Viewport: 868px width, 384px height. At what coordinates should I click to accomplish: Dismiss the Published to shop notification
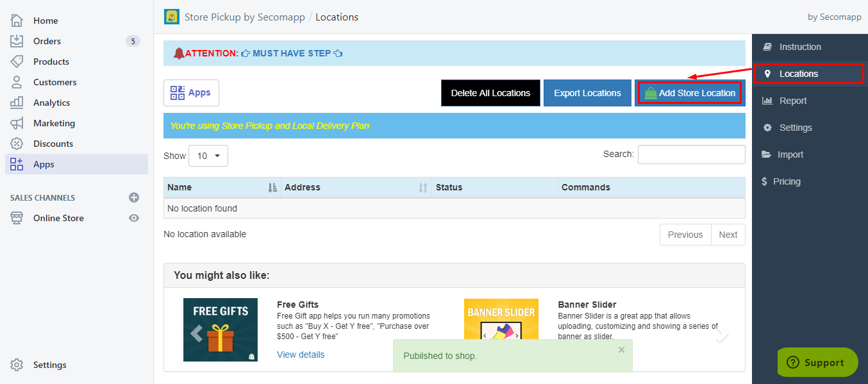pos(621,349)
